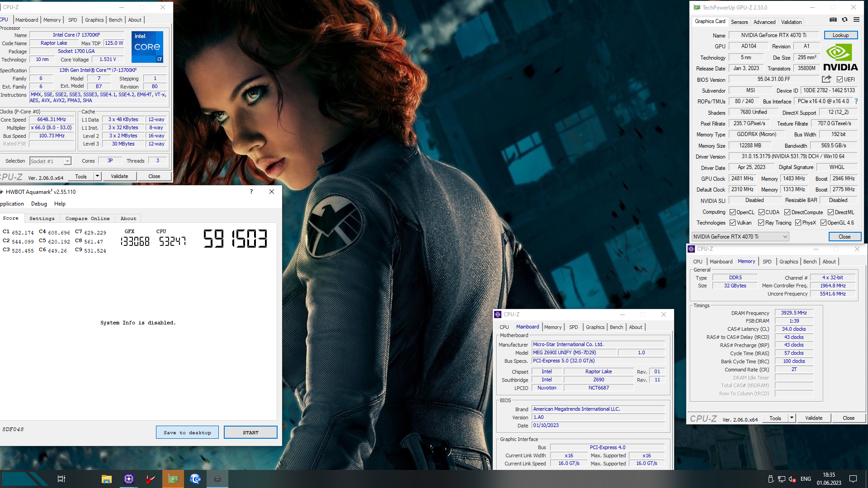
Task: Open the Help menu in HWBOT Aquamark
Action: [60, 204]
